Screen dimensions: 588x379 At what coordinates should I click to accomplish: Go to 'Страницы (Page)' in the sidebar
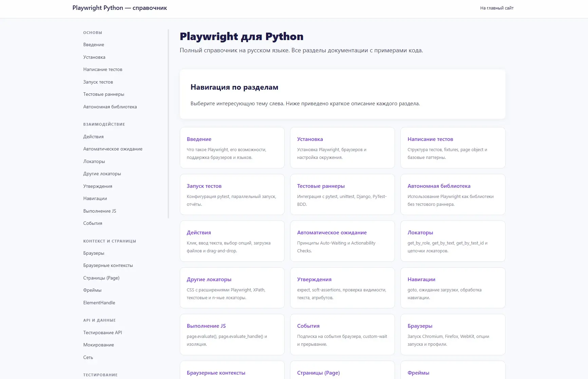(101, 278)
